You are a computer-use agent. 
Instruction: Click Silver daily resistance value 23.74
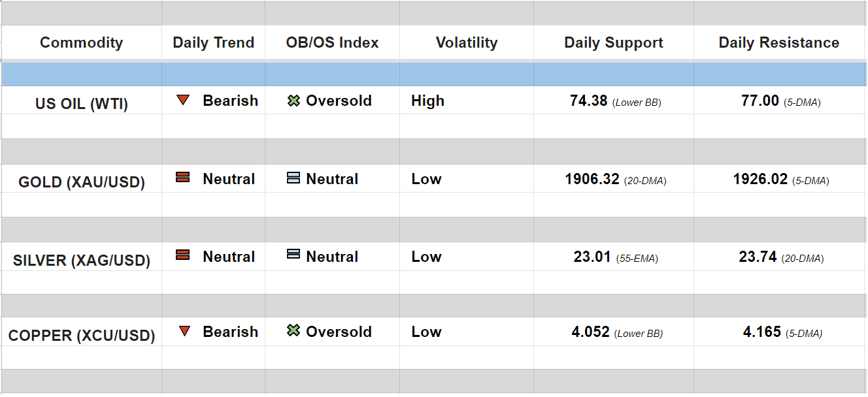(758, 257)
